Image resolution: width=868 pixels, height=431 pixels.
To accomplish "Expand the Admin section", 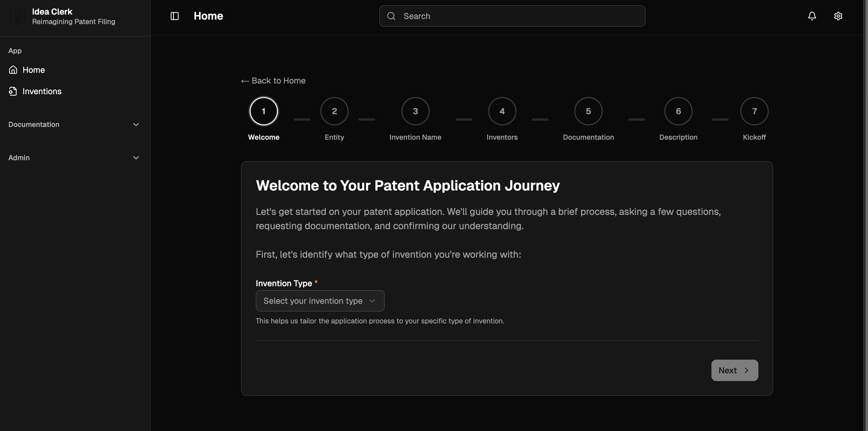I will click(75, 158).
